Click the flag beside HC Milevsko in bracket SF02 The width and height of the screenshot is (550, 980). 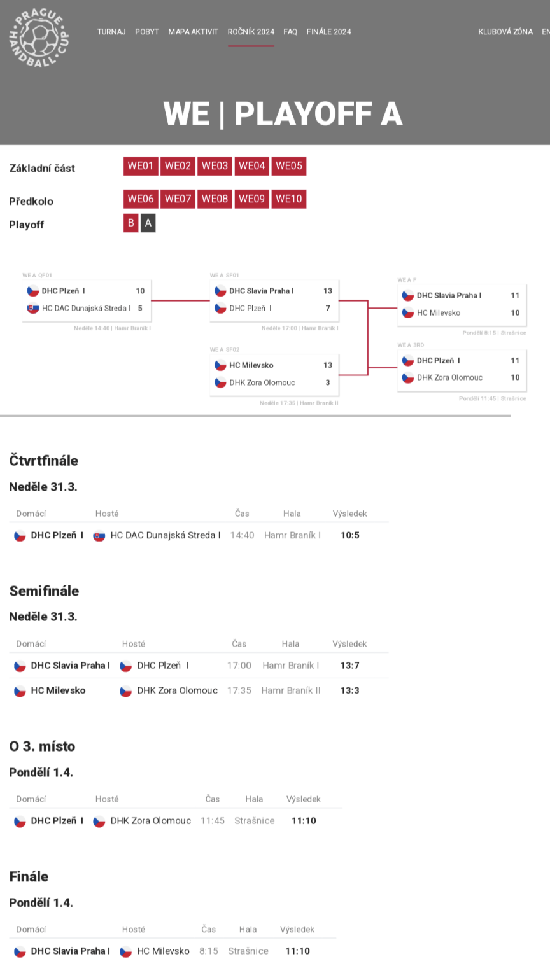(x=220, y=365)
